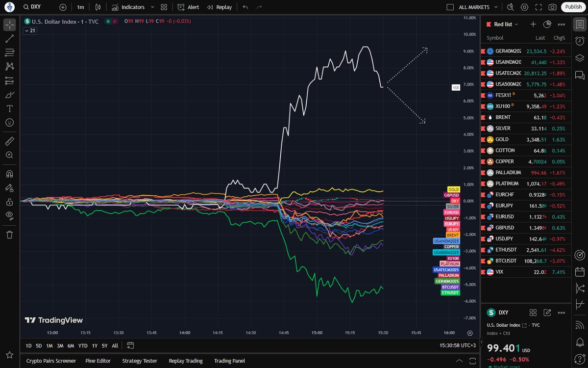588x368 pixels.
Task: Enter fullscreen mode
Action: point(539,7)
